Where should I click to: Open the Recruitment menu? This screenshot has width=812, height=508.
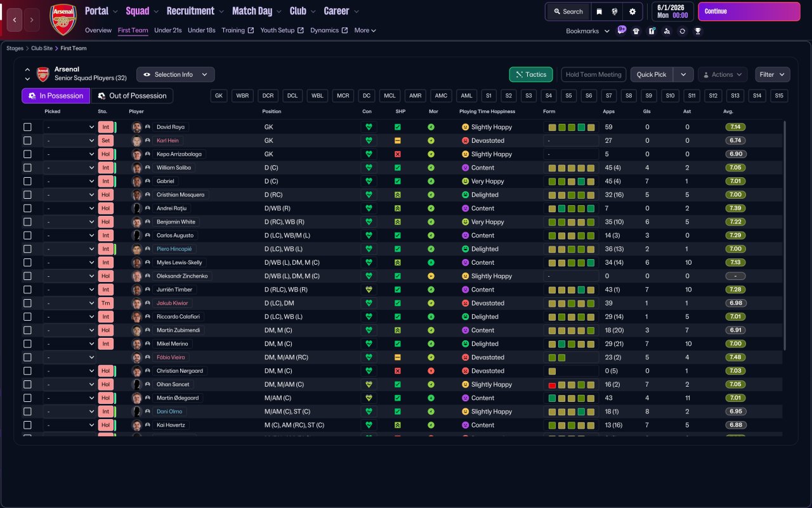(x=195, y=11)
